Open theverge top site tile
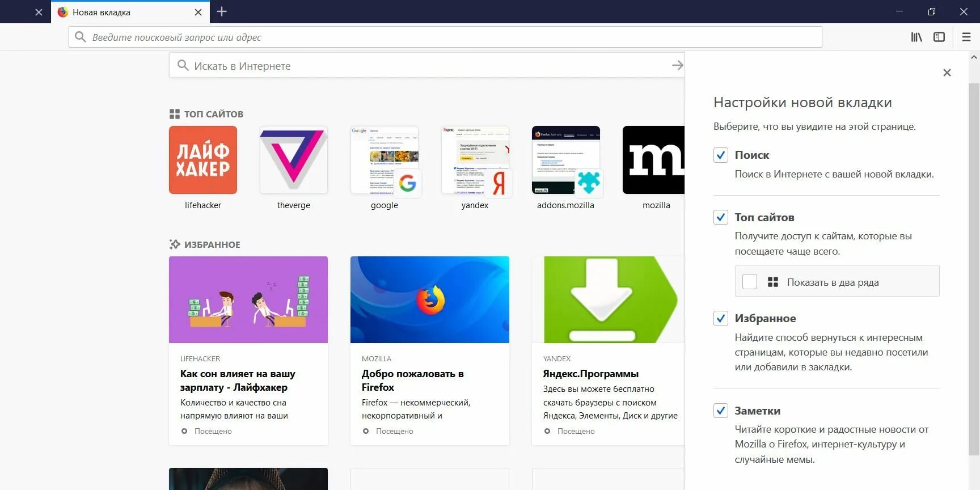 pos(294,160)
